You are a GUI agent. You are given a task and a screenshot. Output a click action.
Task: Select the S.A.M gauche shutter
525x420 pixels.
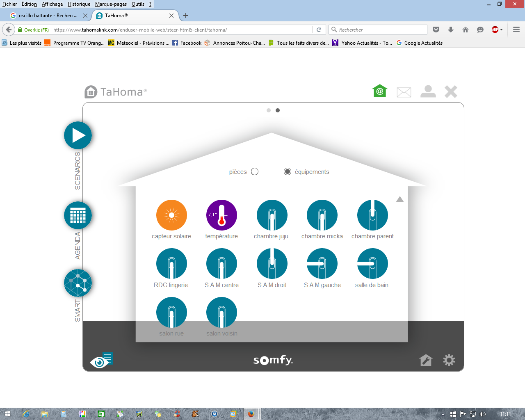pos(322,264)
